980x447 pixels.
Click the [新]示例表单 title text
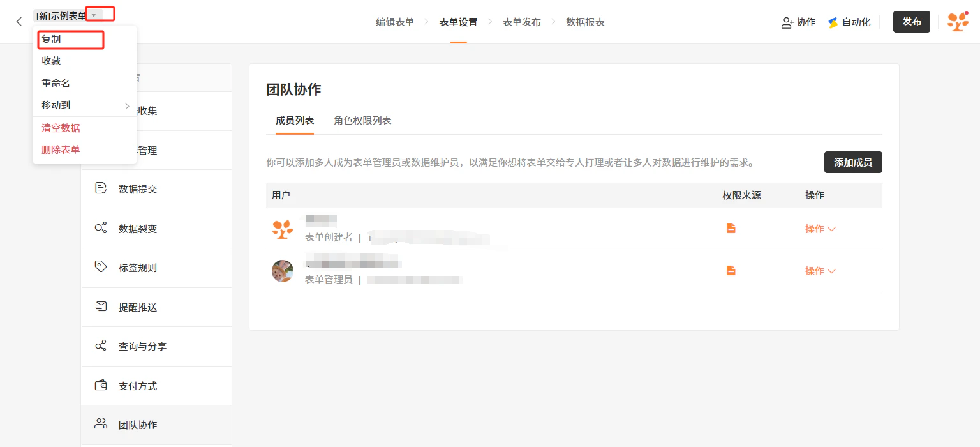tap(61, 16)
